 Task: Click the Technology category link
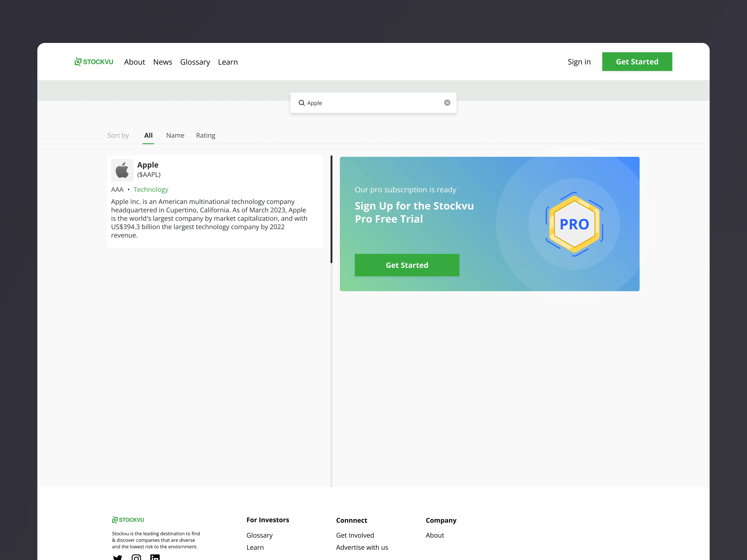pyautogui.click(x=151, y=189)
